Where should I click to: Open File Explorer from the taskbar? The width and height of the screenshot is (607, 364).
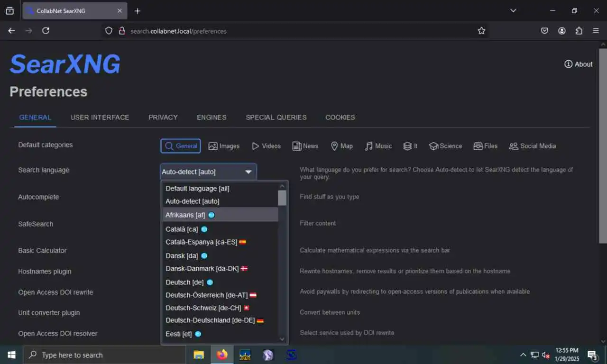199,355
